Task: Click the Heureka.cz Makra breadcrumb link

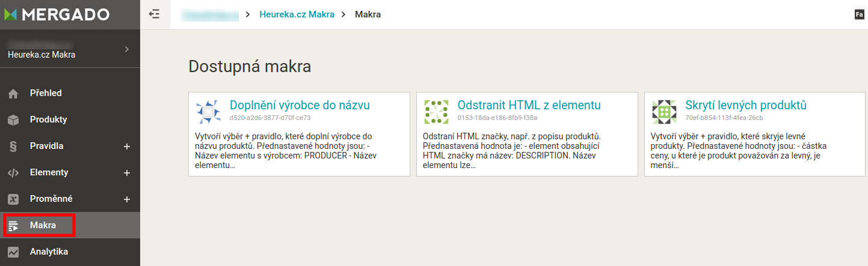Action: tap(297, 14)
